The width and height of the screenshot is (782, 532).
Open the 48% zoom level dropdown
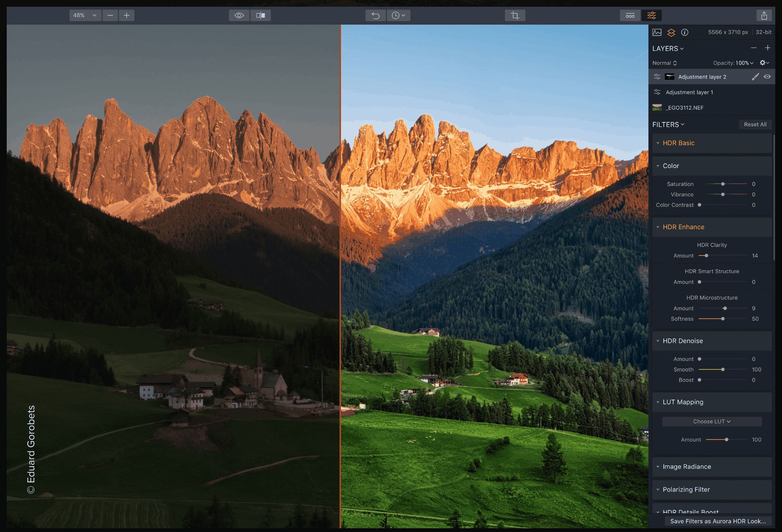click(x=85, y=15)
